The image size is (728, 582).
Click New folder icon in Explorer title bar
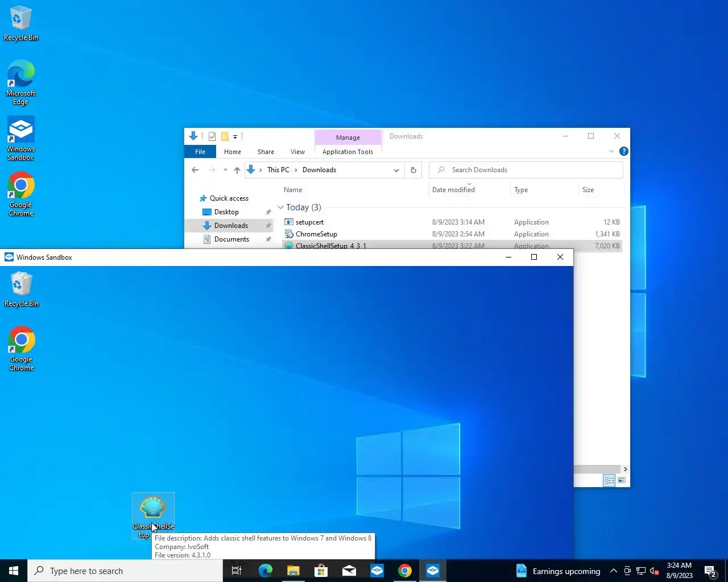[x=225, y=136]
